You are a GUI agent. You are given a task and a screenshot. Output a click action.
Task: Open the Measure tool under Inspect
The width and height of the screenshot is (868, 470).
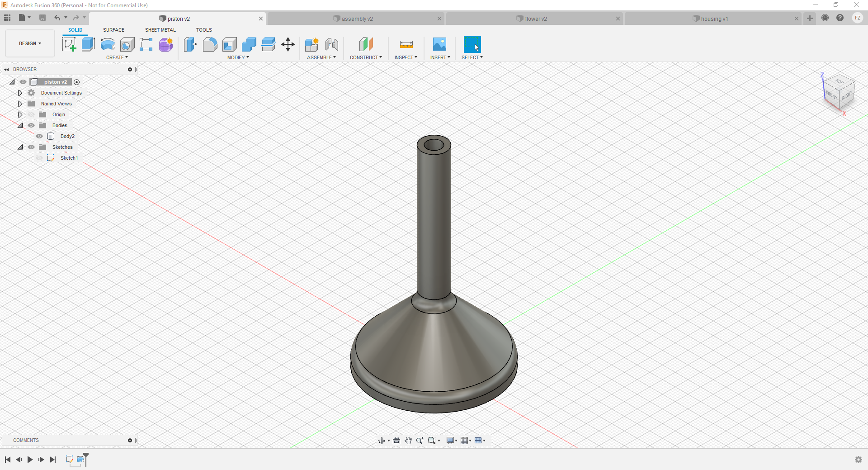click(x=406, y=44)
